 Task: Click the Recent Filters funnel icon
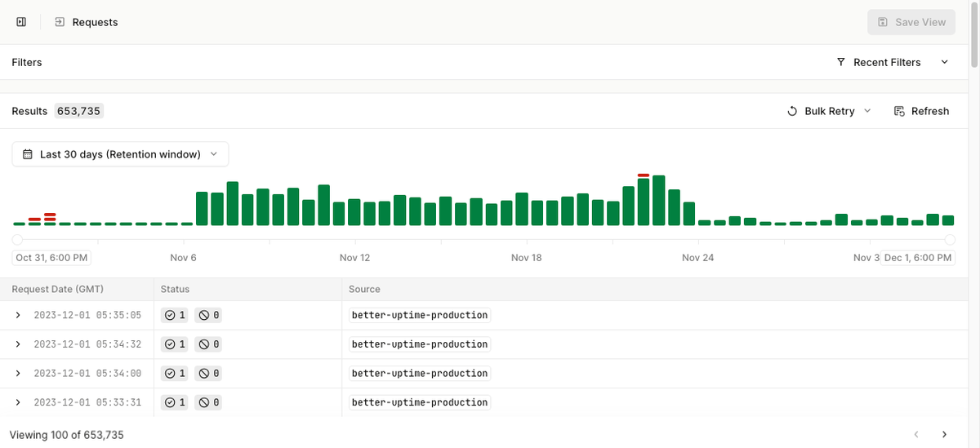pos(841,62)
